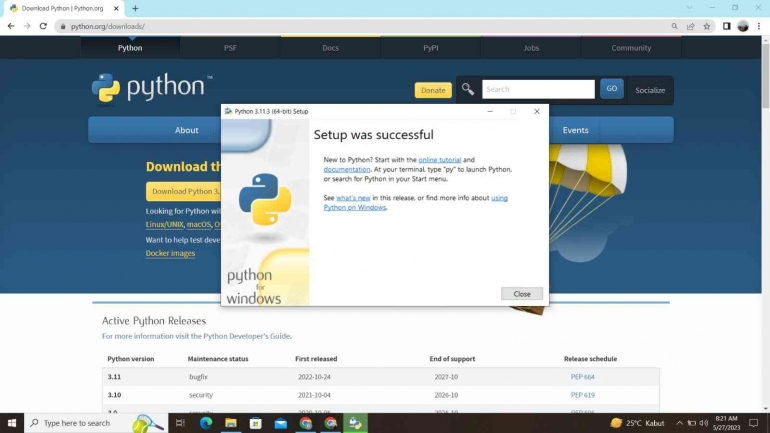Launch Microsoft Edge from taskbar

tap(206, 423)
